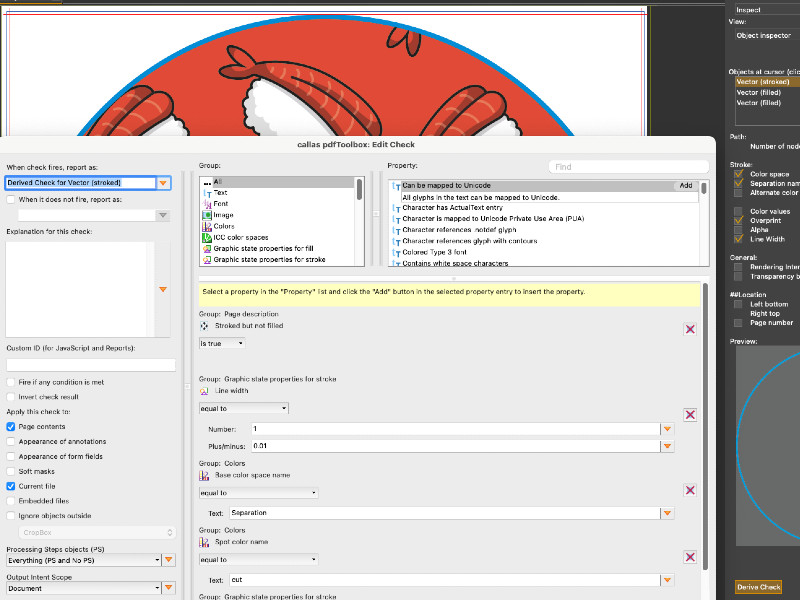The height and width of the screenshot is (600, 800).
Task: Click the Explanation text area
Action: click(80, 289)
